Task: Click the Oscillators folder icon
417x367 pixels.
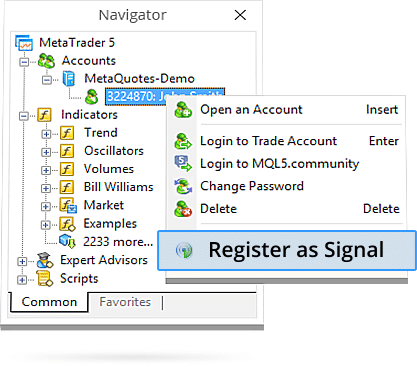Action: (x=67, y=151)
